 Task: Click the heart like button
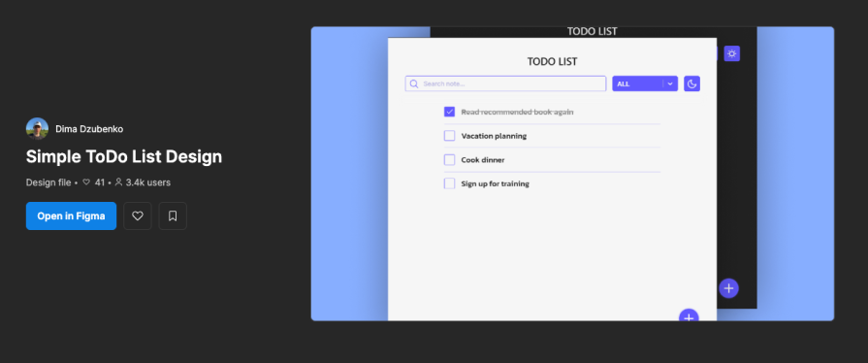point(138,216)
